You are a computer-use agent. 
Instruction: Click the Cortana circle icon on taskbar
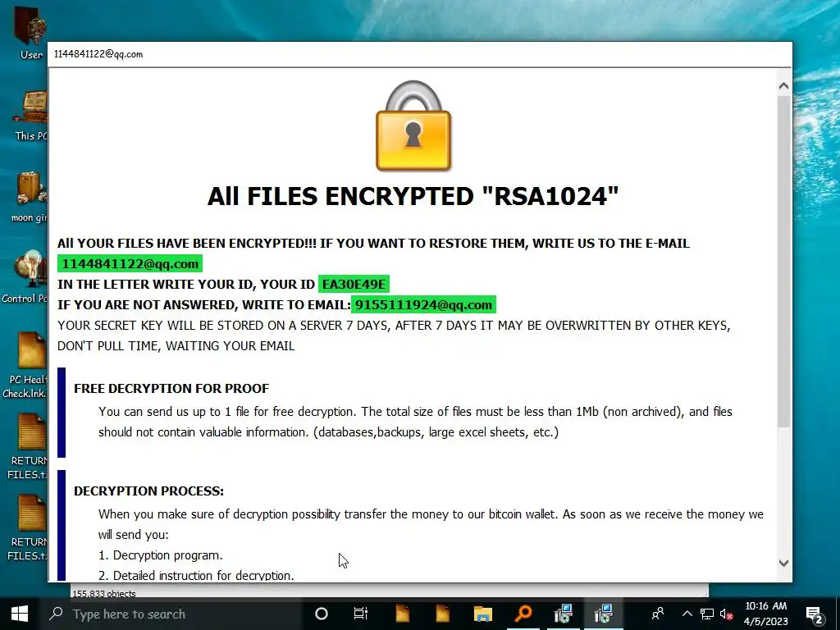pos(322,614)
